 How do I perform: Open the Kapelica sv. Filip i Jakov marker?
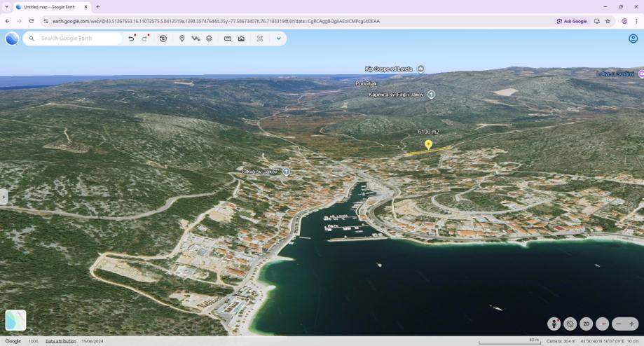[431, 95]
